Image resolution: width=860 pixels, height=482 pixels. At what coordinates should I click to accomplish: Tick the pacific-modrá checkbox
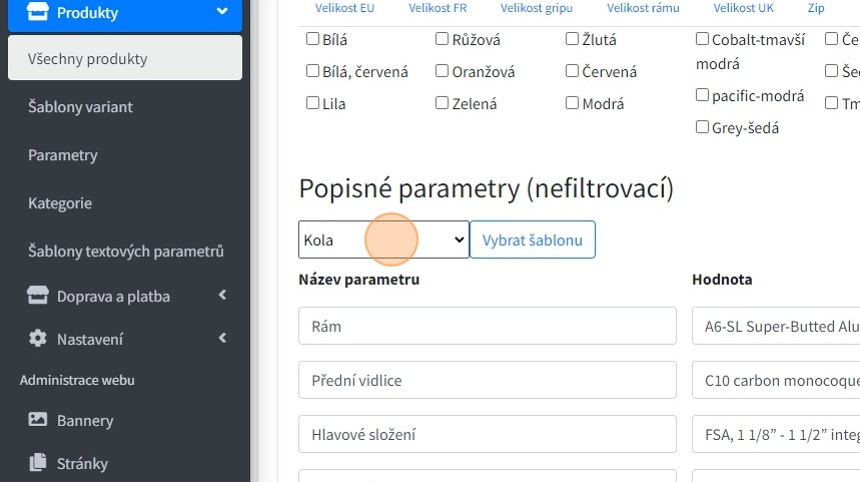[x=702, y=95]
